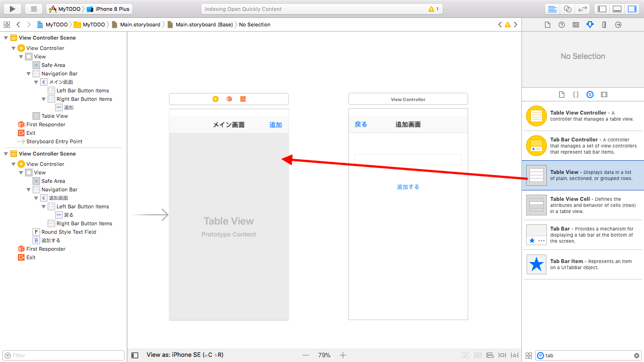Show the Connections inspector
The image size is (644, 362).
(x=618, y=25)
